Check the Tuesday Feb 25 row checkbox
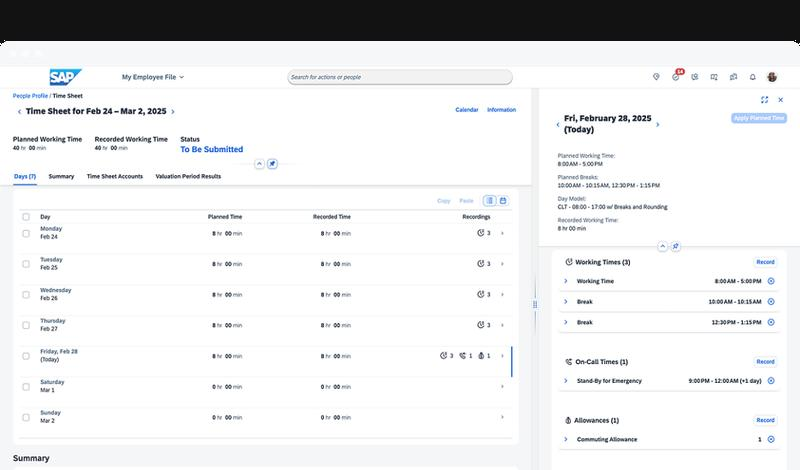Image resolution: width=800 pixels, height=470 pixels. (x=26, y=264)
